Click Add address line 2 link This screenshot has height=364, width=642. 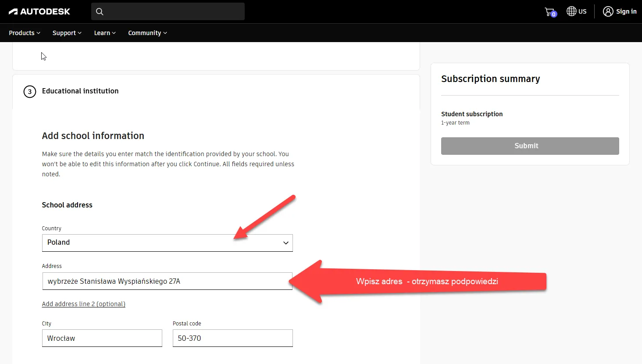coord(84,304)
